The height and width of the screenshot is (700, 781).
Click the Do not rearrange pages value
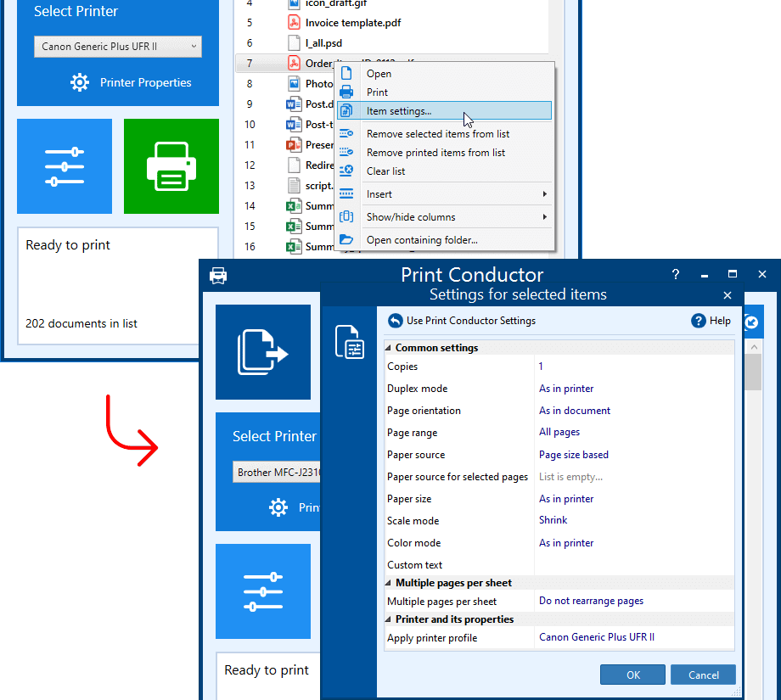[x=591, y=601]
